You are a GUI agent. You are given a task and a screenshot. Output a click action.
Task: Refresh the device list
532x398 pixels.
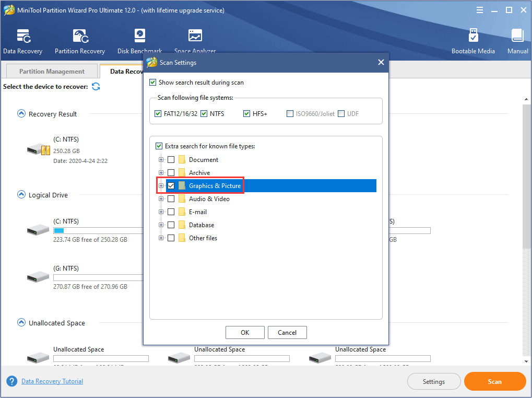click(x=96, y=87)
